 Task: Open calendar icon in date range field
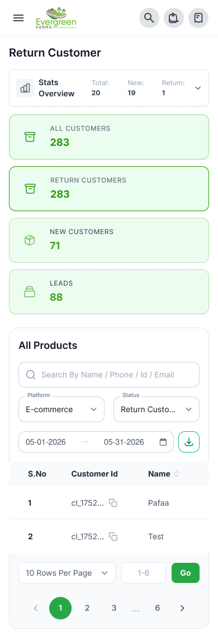[163, 442]
